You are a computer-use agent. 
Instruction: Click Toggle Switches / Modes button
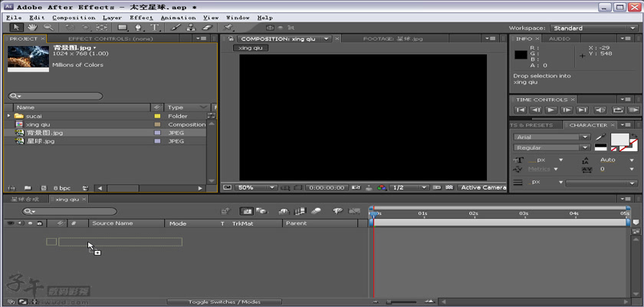(224, 302)
